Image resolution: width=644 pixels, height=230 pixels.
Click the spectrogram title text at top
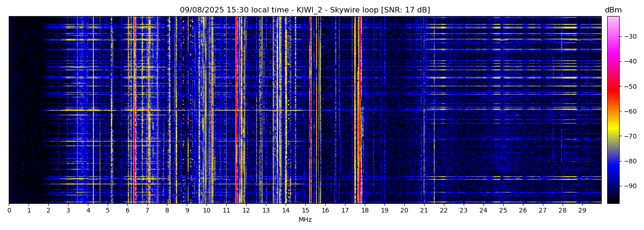tap(305, 10)
